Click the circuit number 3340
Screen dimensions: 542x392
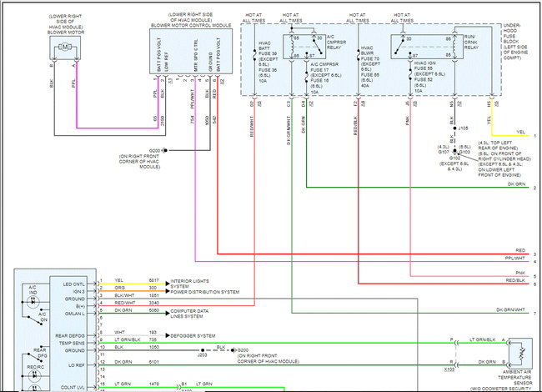tap(153, 303)
